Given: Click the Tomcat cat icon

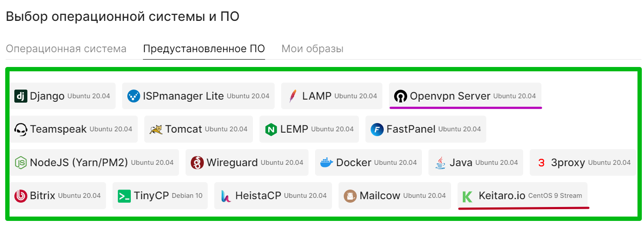Looking at the screenshot, I should (x=156, y=129).
